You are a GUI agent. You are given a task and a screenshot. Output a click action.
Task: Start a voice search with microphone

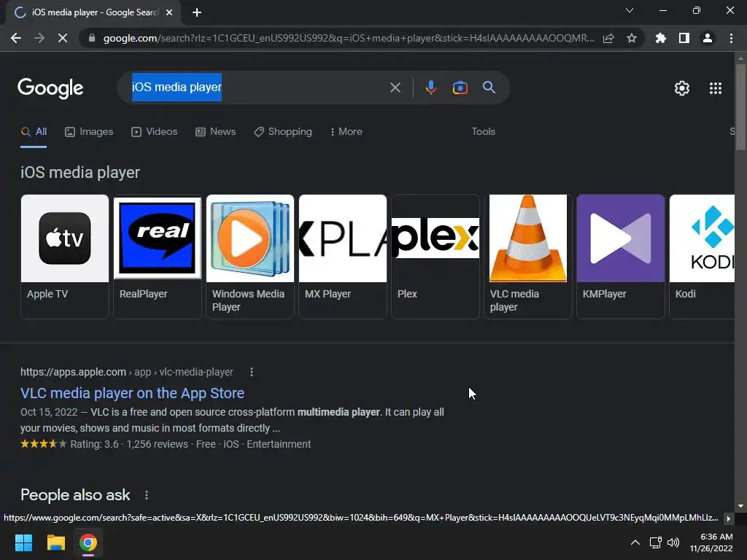(x=430, y=87)
